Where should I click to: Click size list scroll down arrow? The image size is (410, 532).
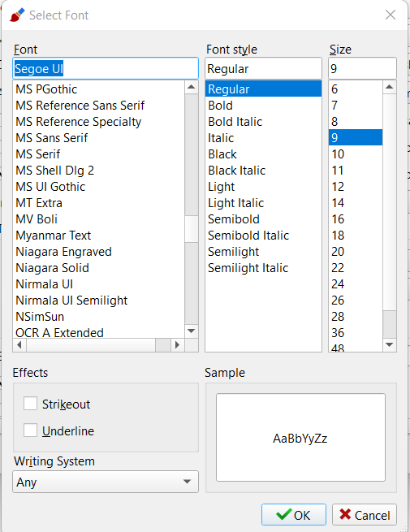pos(390,345)
